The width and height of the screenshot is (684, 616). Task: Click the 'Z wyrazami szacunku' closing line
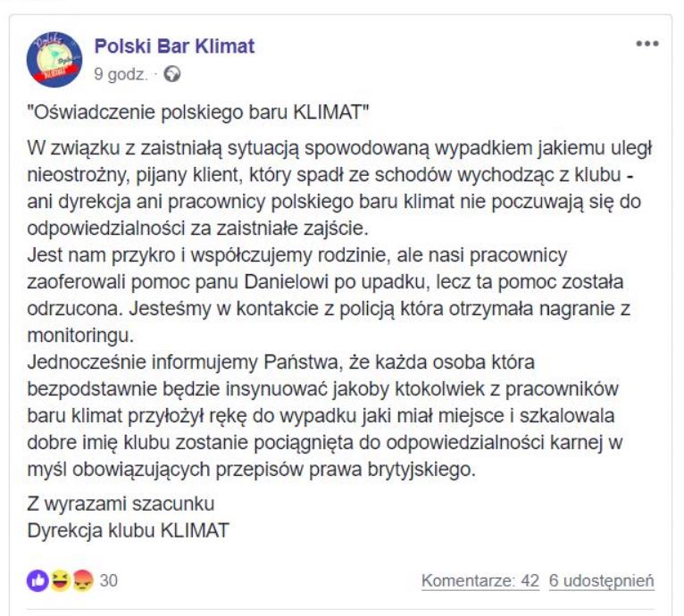(x=121, y=505)
